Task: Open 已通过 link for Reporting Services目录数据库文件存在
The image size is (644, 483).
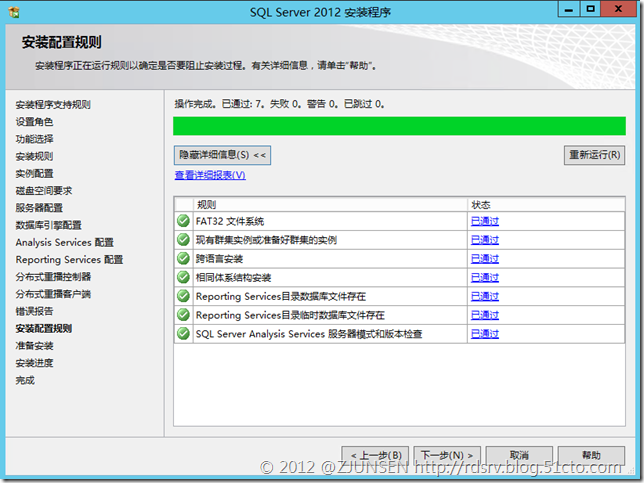Action: click(x=485, y=297)
